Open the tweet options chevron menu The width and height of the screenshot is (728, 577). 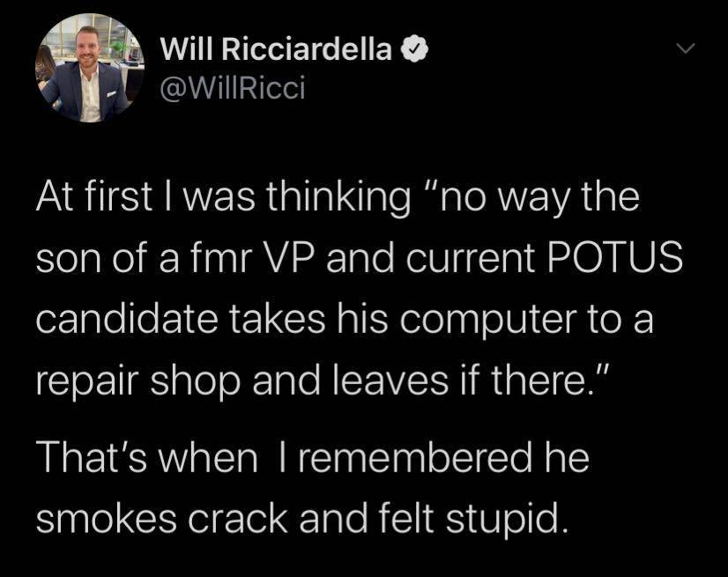click(x=687, y=51)
